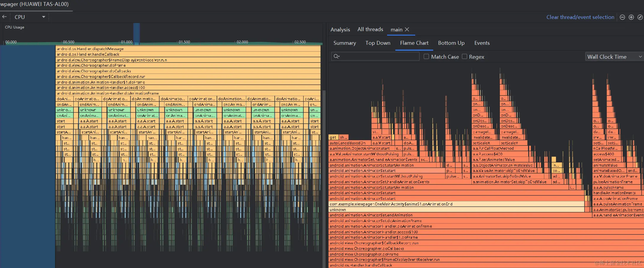The width and height of the screenshot is (644, 268).
Task: Click the CPU Usage label
Action: click(15, 27)
